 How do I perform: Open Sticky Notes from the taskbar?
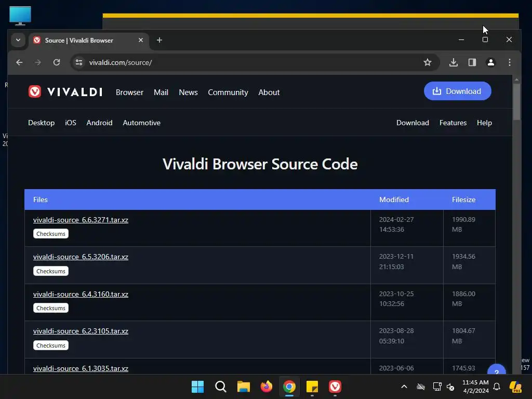click(x=312, y=387)
